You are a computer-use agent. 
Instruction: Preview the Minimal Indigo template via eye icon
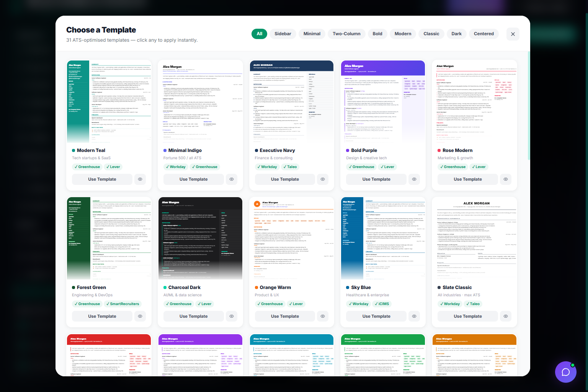click(x=232, y=179)
